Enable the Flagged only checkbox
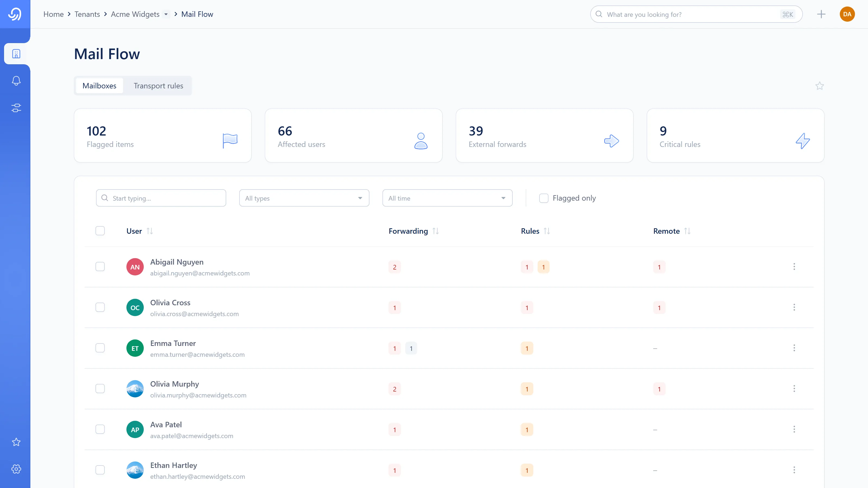Image resolution: width=868 pixels, height=488 pixels. tap(544, 198)
